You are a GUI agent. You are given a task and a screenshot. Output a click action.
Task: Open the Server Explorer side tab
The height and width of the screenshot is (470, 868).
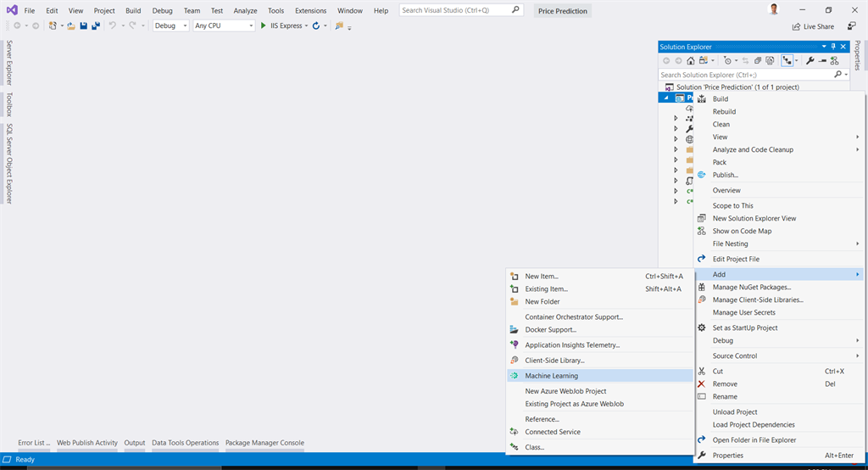click(x=8, y=62)
